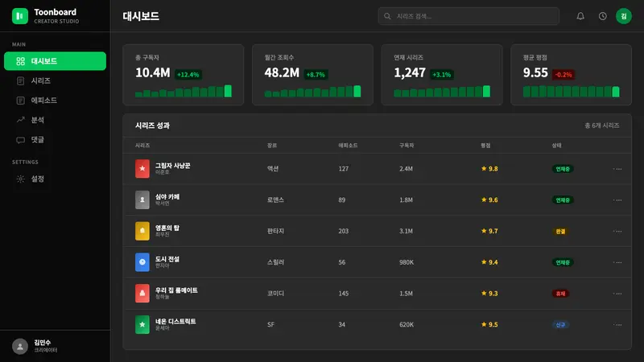
Task: Open the history clock icon
Action: tap(602, 16)
